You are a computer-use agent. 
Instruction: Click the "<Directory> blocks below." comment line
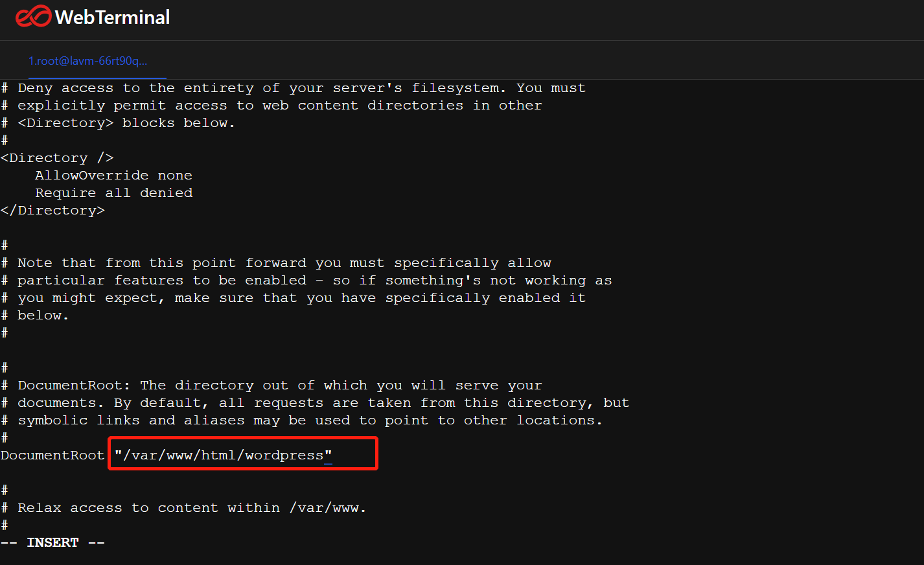point(118,123)
